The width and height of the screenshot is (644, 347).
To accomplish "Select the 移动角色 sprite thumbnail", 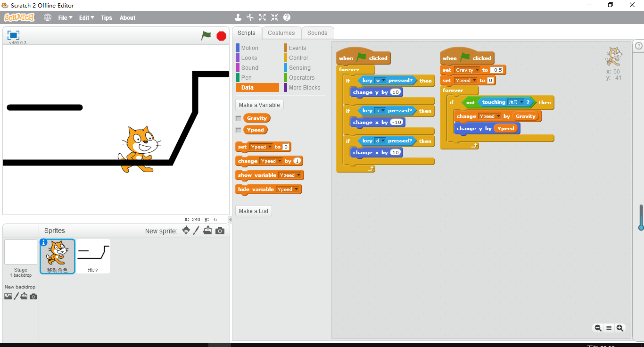I will pyautogui.click(x=58, y=256).
